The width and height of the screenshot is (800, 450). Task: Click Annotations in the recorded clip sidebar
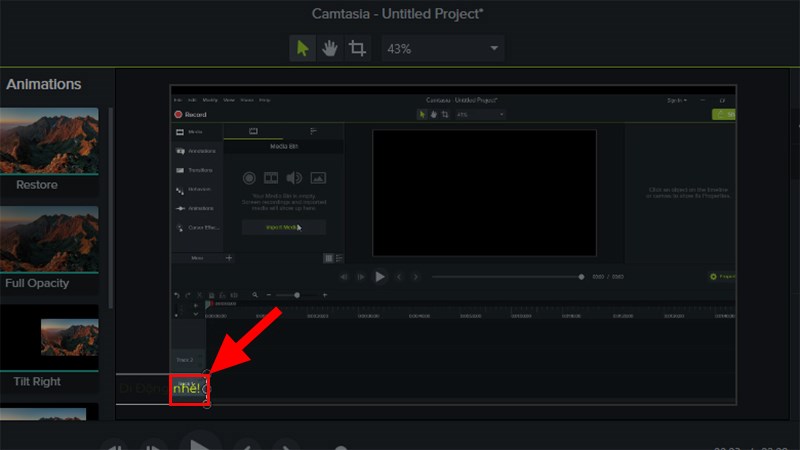point(196,151)
